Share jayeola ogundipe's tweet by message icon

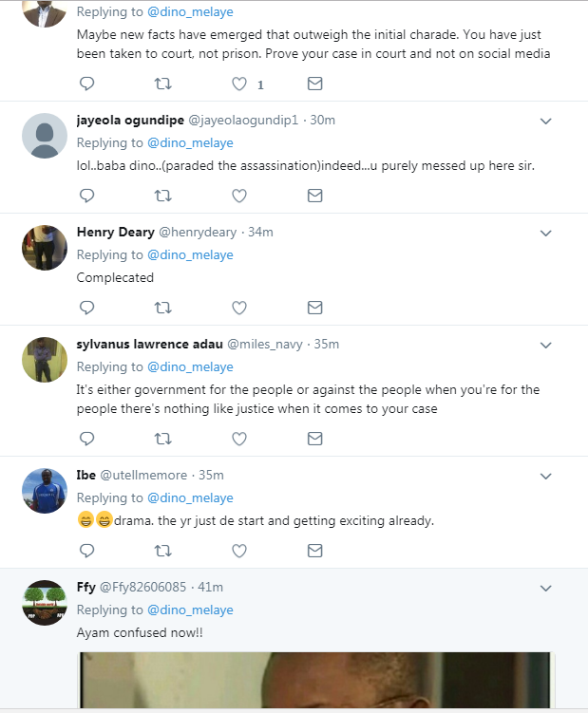tap(315, 196)
